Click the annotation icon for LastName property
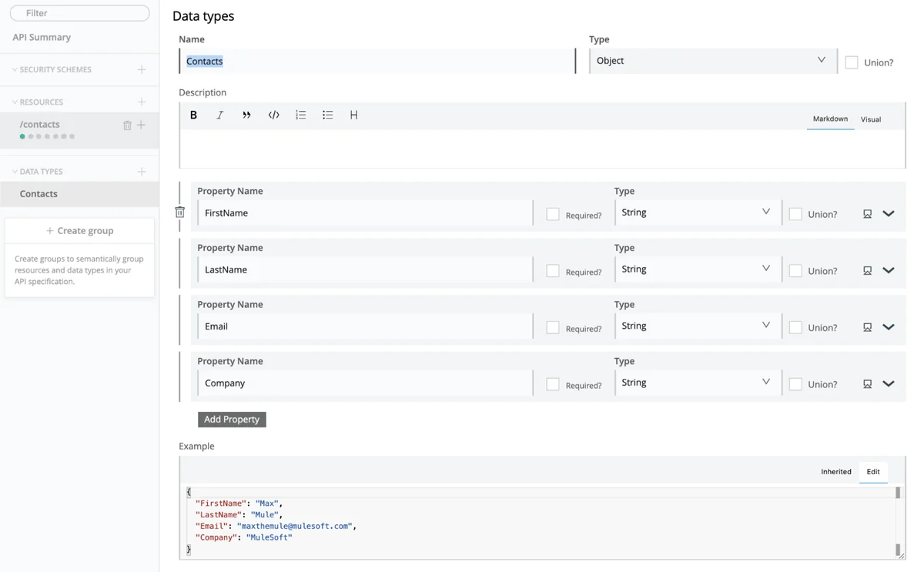Image resolution: width=924 pixels, height=572 pixels. point(867,271)
